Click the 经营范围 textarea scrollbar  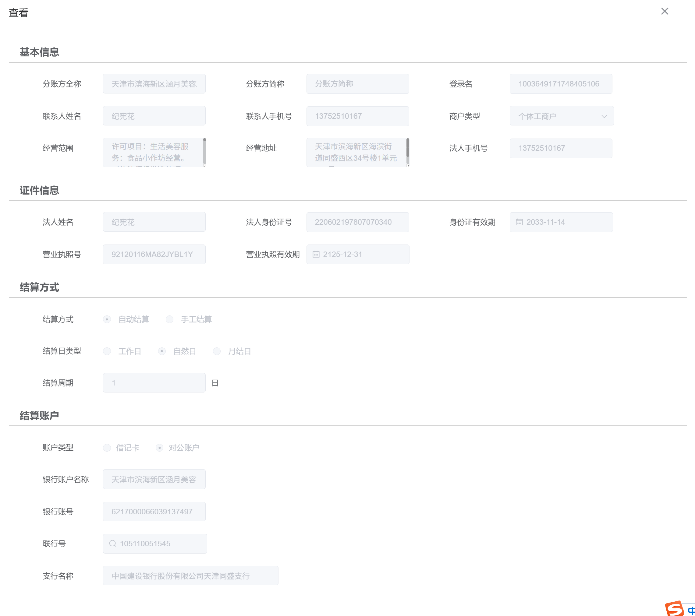coord(204,152)
